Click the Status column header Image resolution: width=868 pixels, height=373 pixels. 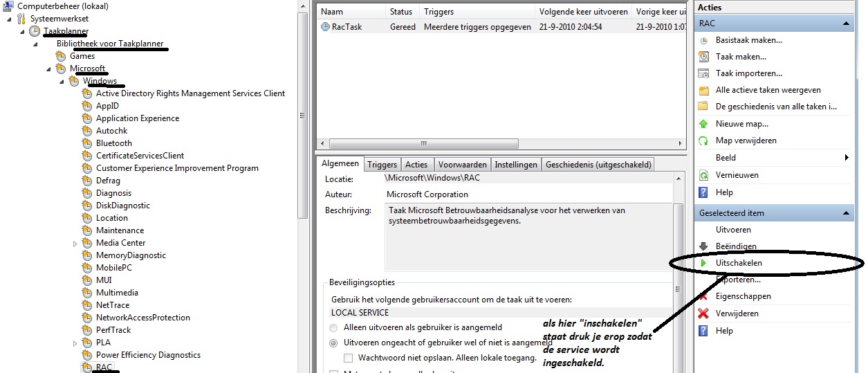coord(403,12)
